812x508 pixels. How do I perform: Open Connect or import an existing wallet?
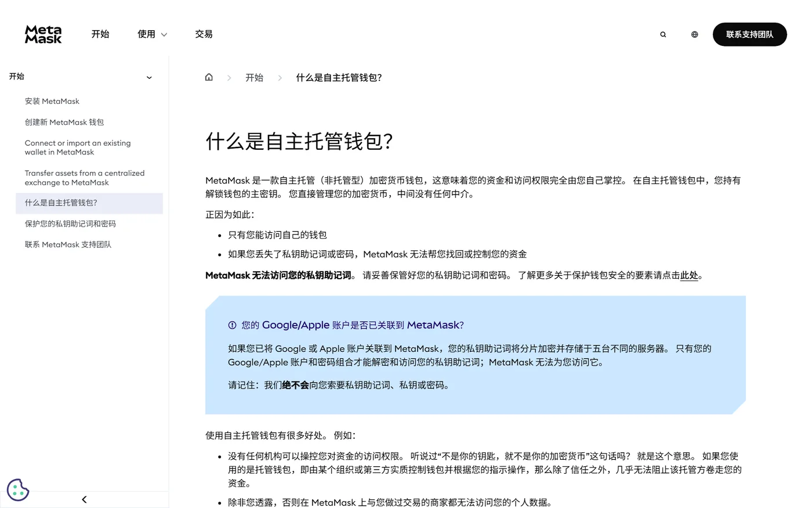coord(78,147)
